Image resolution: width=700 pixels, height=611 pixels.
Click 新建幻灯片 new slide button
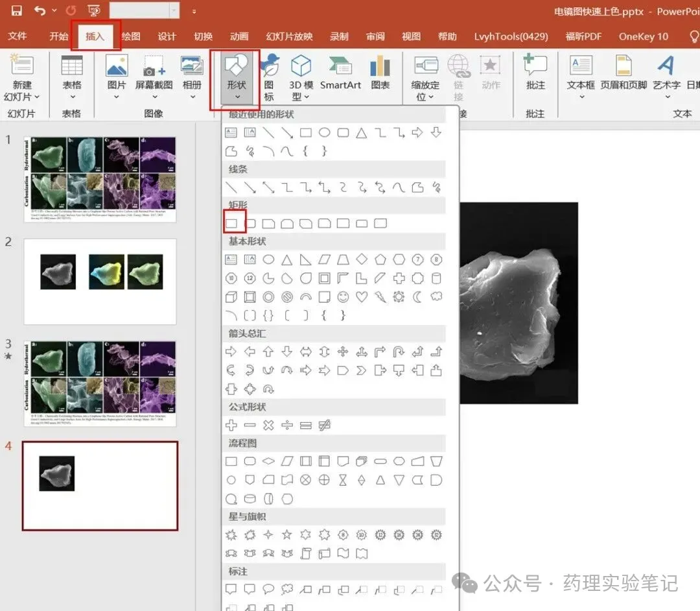tap(22, 78)
